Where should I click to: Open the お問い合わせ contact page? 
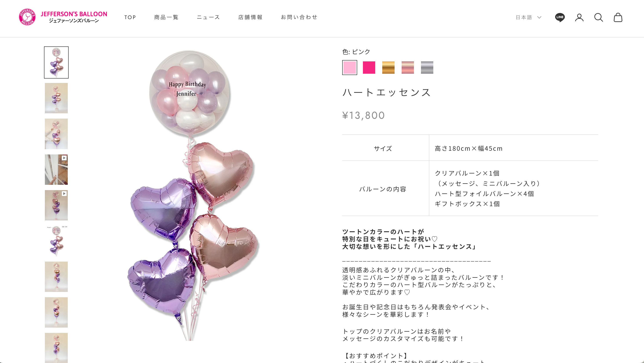point(299,17)
